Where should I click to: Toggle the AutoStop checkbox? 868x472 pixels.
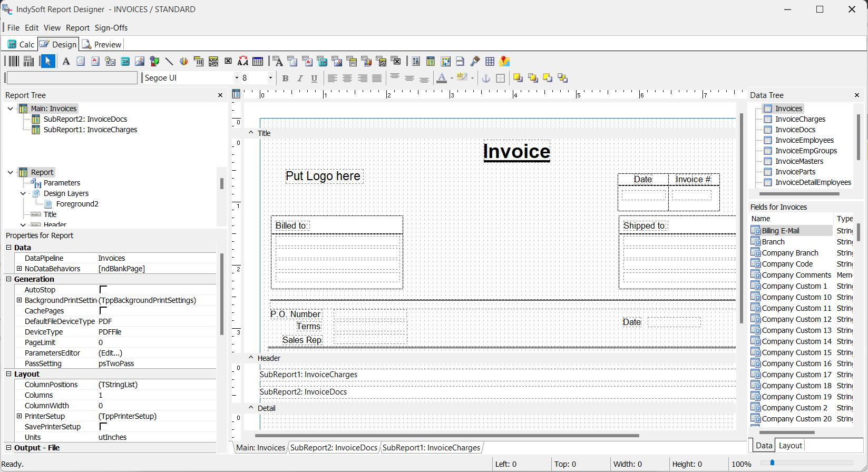103,290
